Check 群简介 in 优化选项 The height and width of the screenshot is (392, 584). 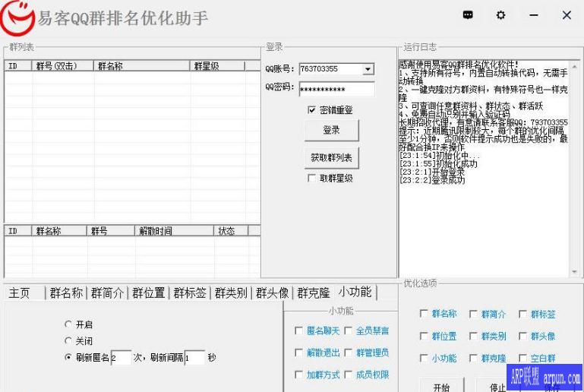click(473, 314)
